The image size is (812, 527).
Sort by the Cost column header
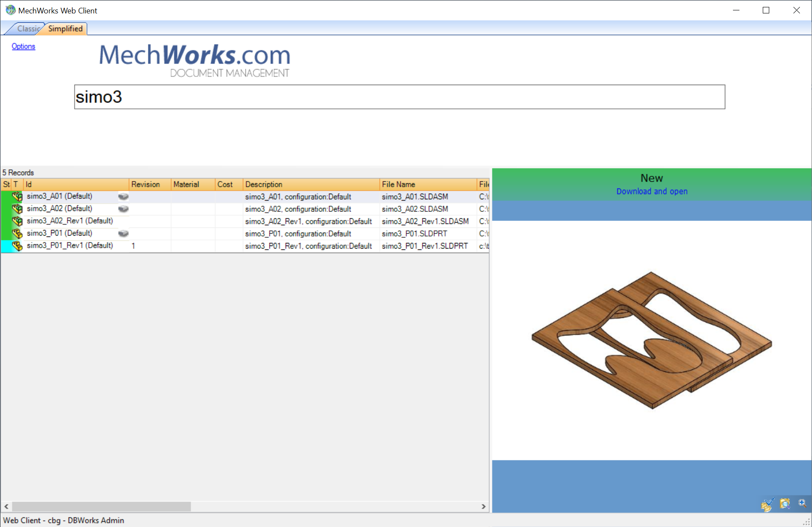tap(229, 185)
